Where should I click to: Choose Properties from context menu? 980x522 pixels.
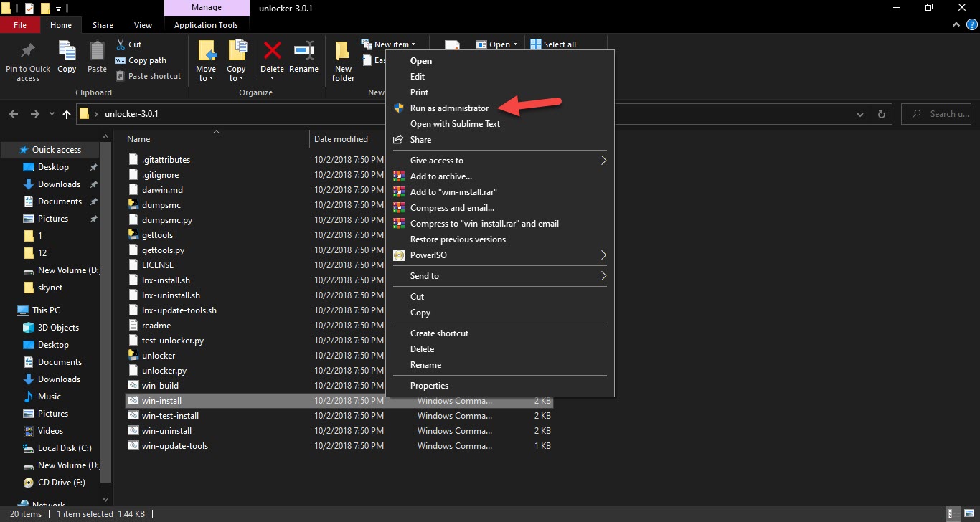click(429, 386)
